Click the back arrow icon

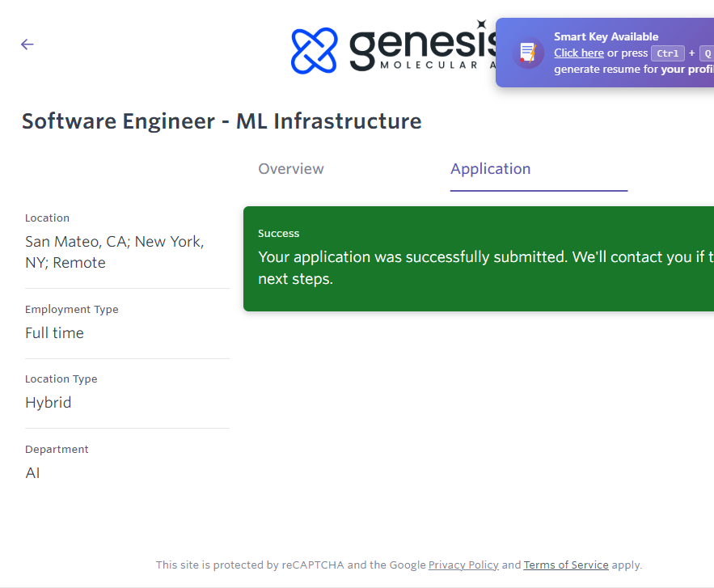(x=27, y=44)
